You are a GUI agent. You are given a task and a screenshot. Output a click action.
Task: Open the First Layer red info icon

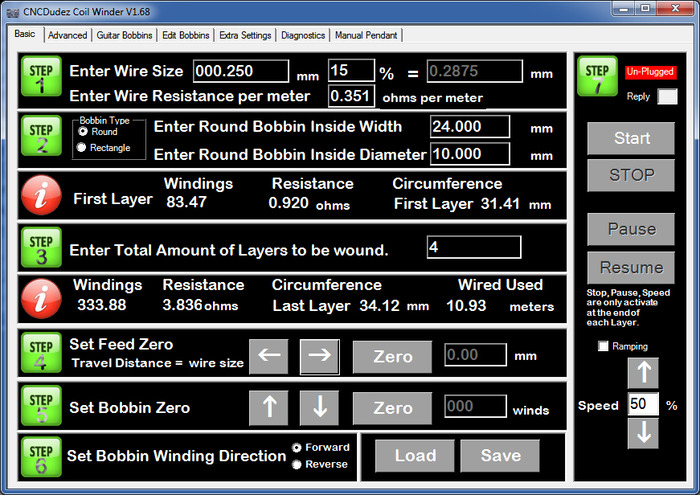click(x=42, y=196)
